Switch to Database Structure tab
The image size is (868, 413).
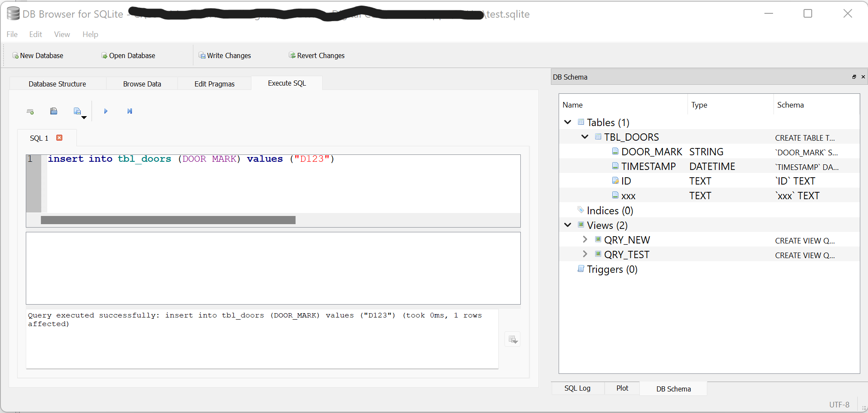(57, 84)
